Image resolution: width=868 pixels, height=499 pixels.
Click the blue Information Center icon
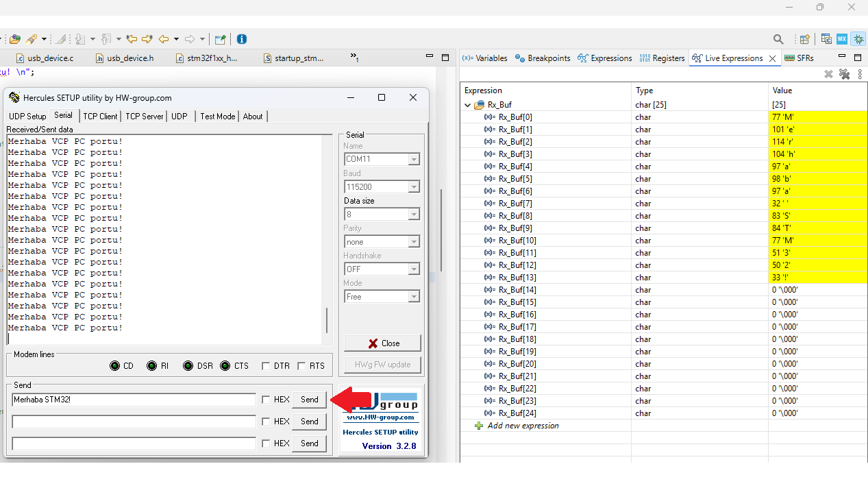[x=241, y=39]
